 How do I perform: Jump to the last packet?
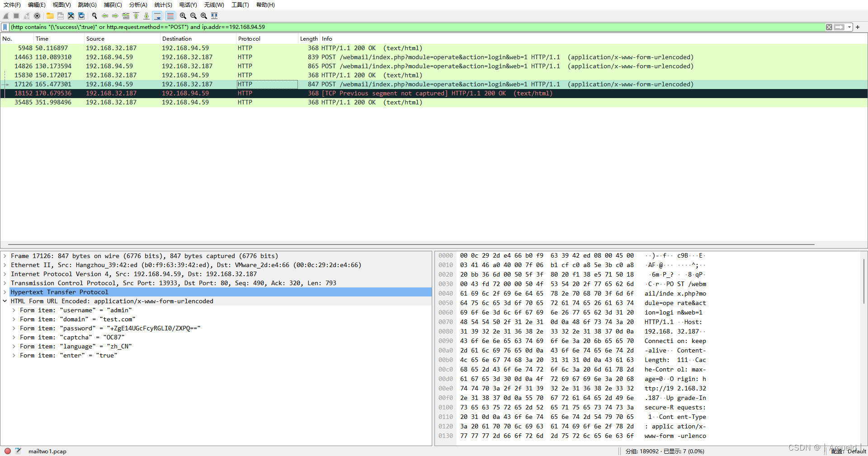(x=146, y=16)
